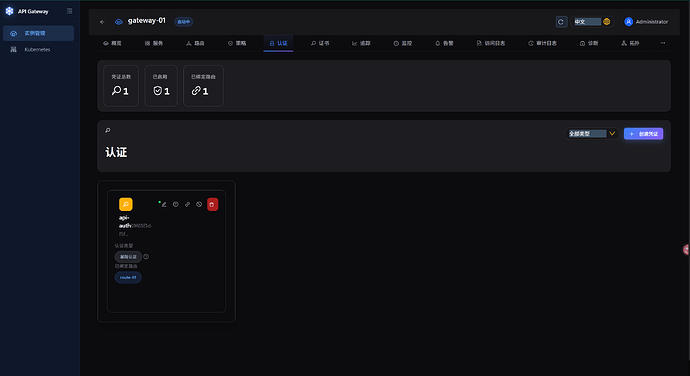Switch to the 概览 tab
This screenshot has width=690, height=376.
point(112,43)
